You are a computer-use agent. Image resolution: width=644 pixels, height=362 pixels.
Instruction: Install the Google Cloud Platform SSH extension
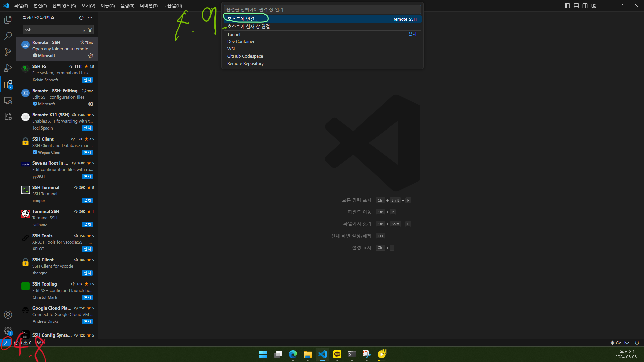(x=87, y=321)
